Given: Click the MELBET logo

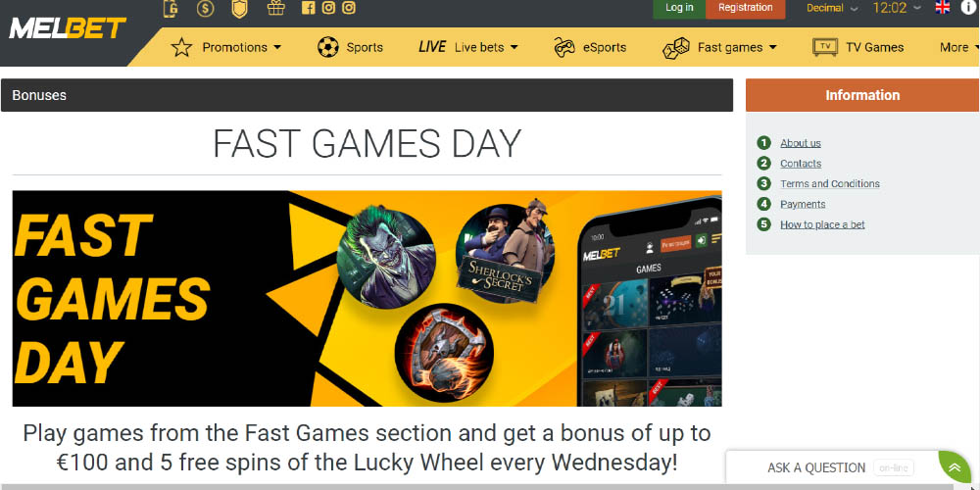Looking at the screenshot, I should point(67,28).
